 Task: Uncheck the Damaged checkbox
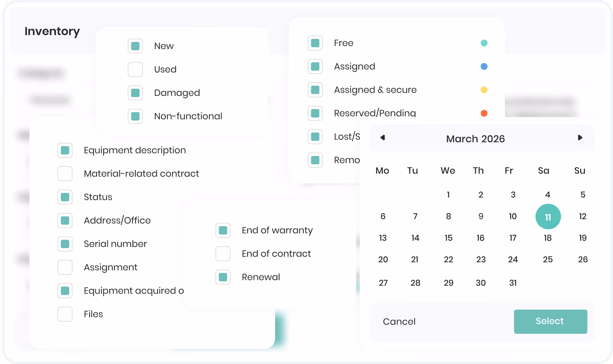(x=135, y=93)
